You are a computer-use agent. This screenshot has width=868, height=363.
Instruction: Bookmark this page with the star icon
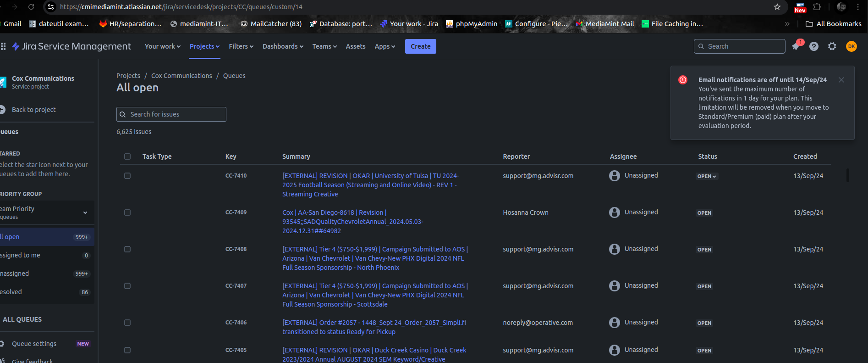click(x=777, y=7)
